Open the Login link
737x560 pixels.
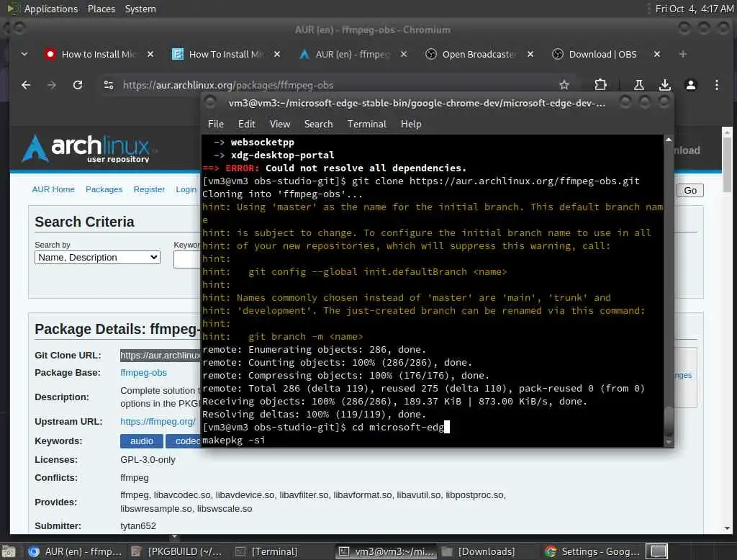pos(186,189)
